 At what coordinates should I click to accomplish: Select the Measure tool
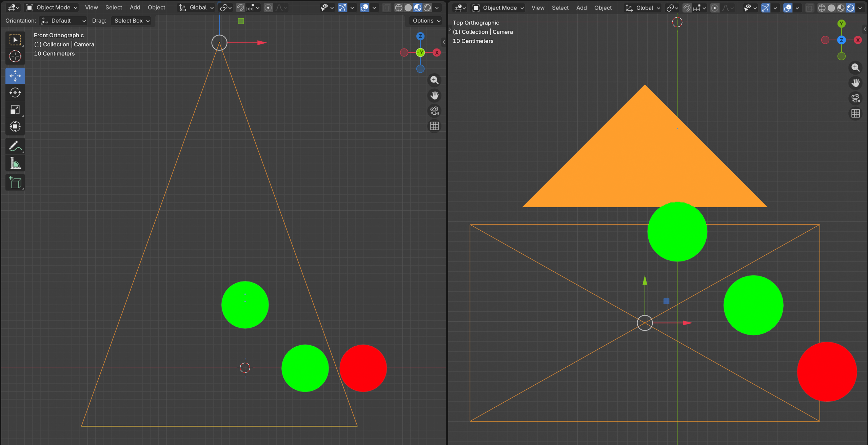15,163
